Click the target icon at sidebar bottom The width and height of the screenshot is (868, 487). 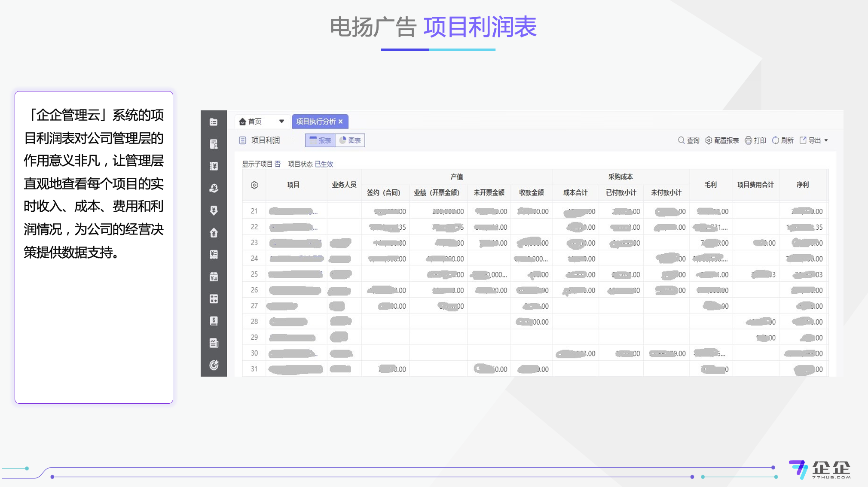(x=214, y=365)
